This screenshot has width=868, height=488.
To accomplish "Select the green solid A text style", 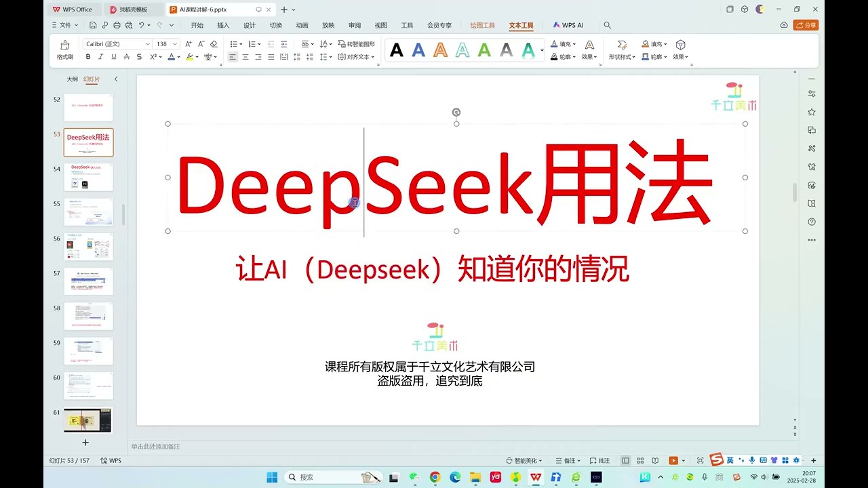I will click(484, 50).
